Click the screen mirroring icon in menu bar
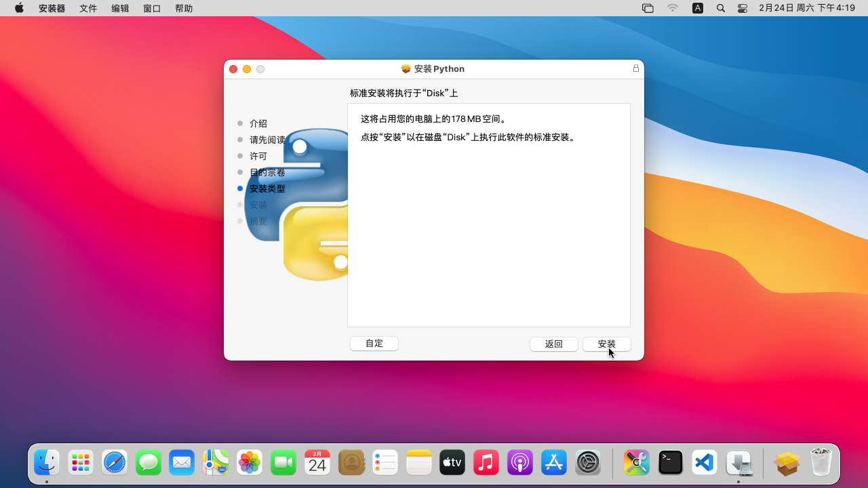868x488 pixels. 648,8
